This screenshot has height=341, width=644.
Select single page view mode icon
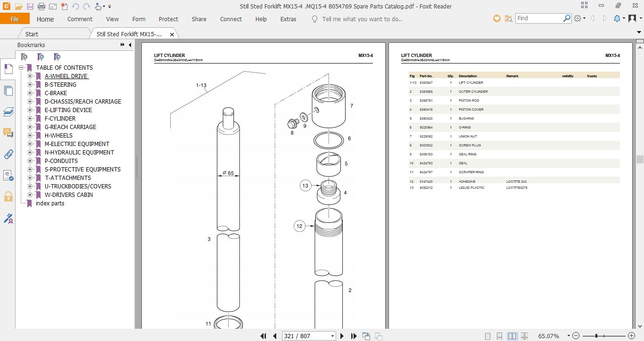487,336
